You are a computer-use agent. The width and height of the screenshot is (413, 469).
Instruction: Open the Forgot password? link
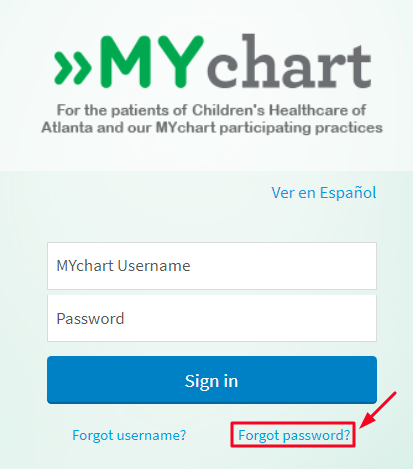[294, 435]
